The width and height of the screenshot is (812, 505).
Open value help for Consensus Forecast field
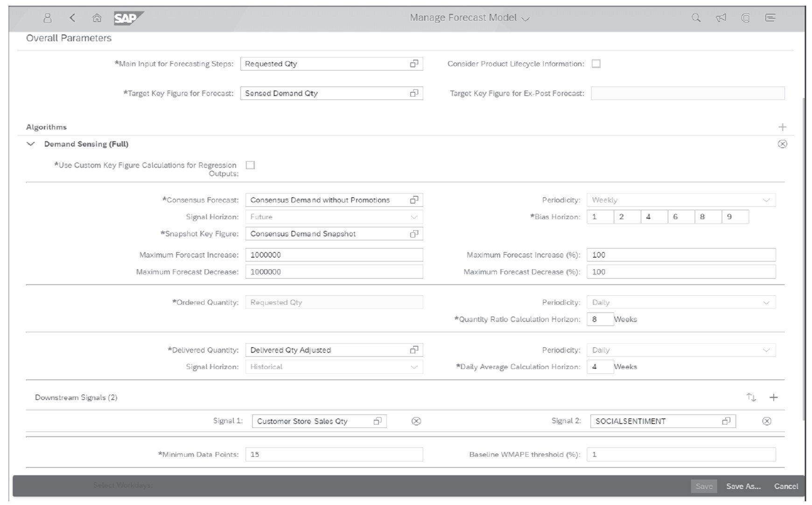pos(414,200)
